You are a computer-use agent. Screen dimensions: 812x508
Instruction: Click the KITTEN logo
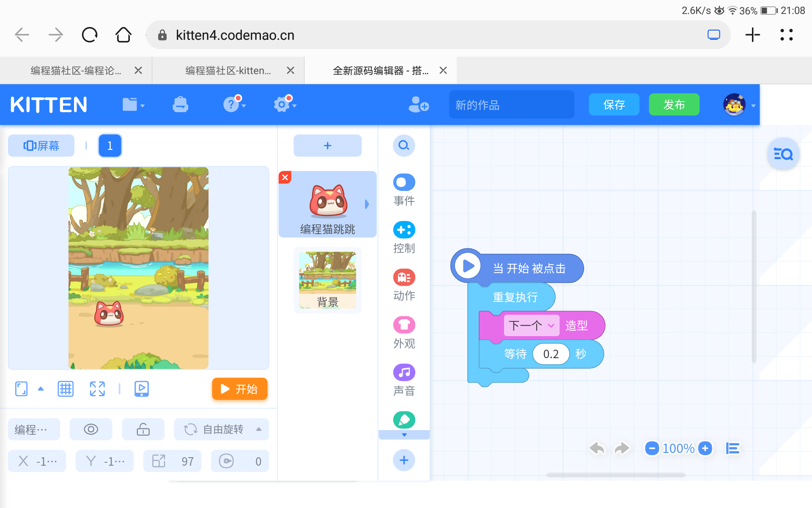[x=49, y=105]
